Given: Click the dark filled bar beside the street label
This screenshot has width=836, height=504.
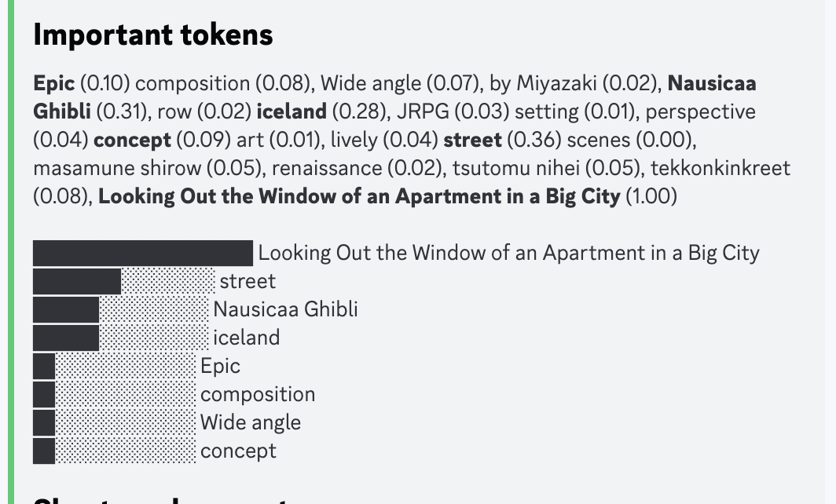Looking at the screenshot, I should coord(77,281).
